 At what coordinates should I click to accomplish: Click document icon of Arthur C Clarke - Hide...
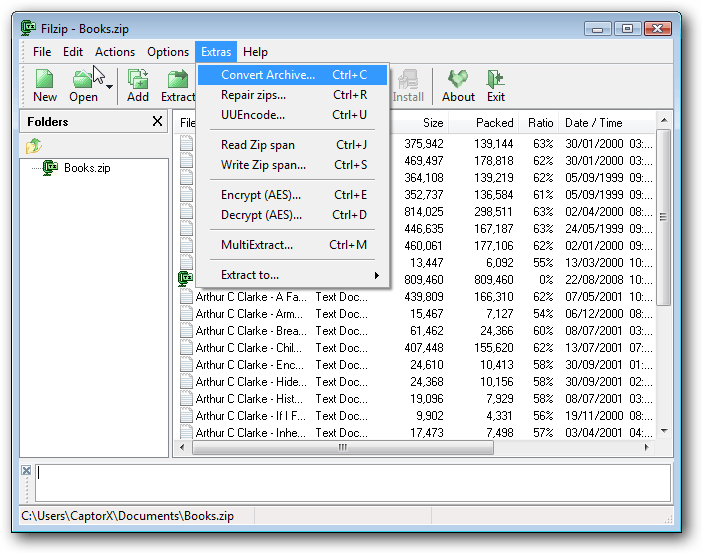tap(186, 382)
